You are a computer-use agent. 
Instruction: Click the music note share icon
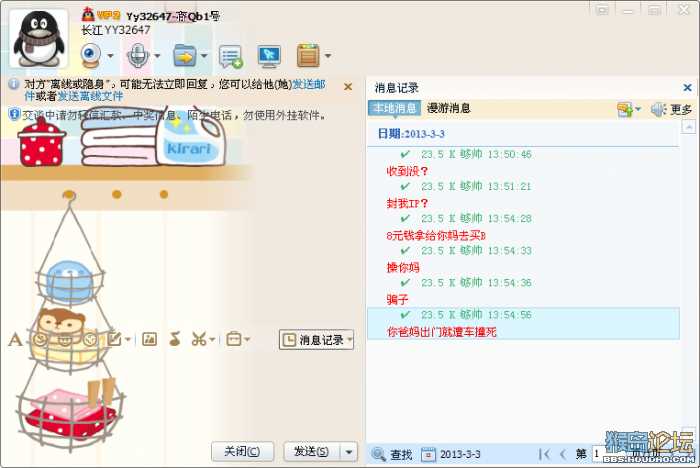pos(175,339)
